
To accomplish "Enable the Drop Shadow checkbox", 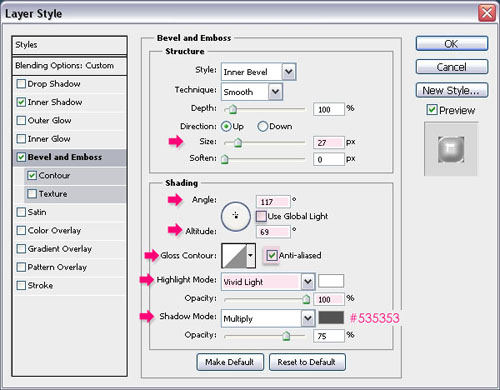I will (21, 84).
